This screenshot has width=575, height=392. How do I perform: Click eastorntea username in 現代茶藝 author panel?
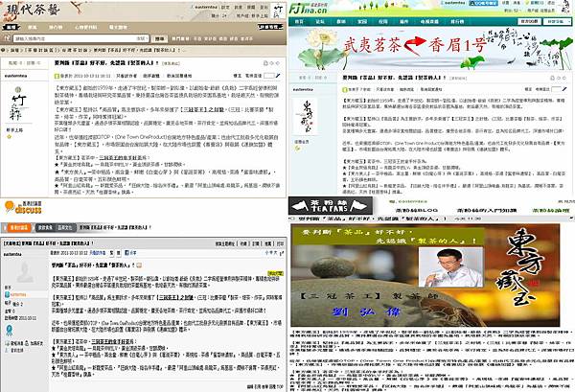(x=15, y=76)
